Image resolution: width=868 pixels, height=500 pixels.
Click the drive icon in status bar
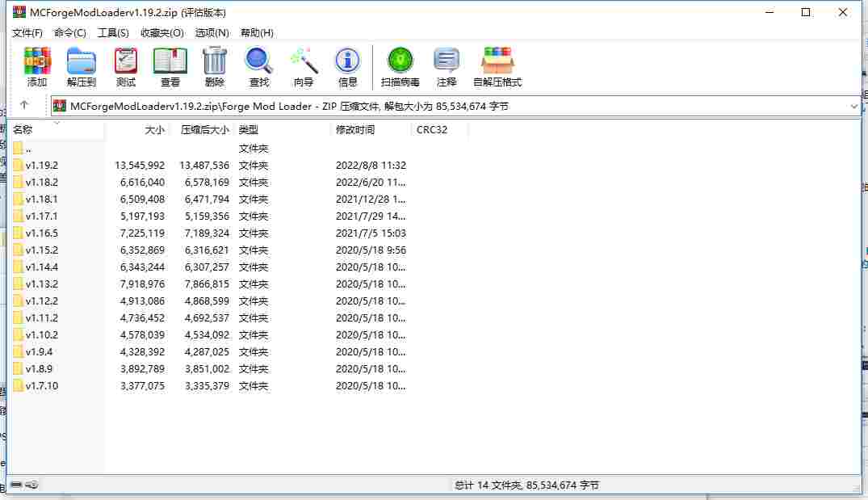[16, 485]
